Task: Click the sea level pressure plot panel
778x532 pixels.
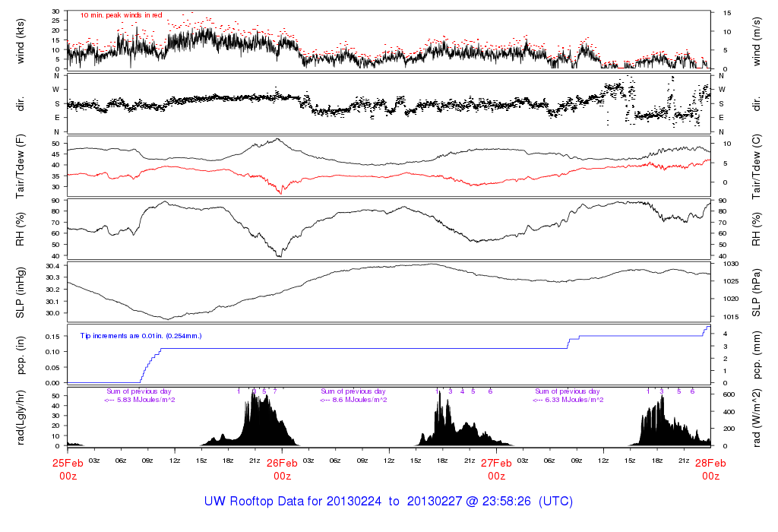Action: tap(389, 293)
